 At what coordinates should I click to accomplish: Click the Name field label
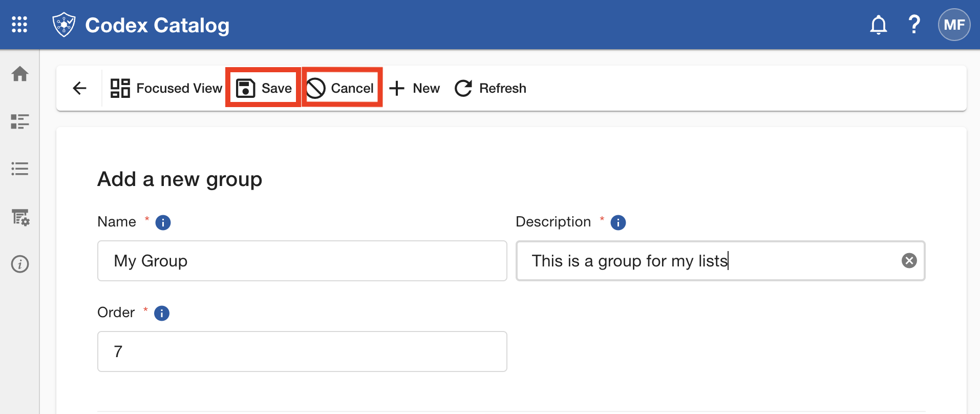tap(117, 222)
